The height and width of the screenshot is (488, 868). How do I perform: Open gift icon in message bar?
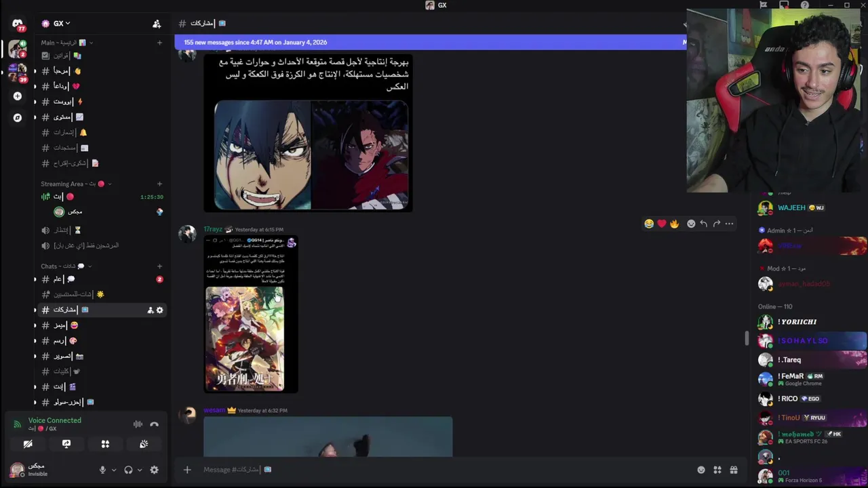click(x=734, y=470)
